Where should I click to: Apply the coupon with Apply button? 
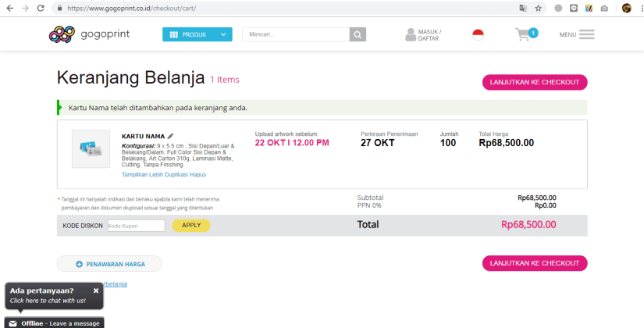pyautogui.click(x=191, y=225)
